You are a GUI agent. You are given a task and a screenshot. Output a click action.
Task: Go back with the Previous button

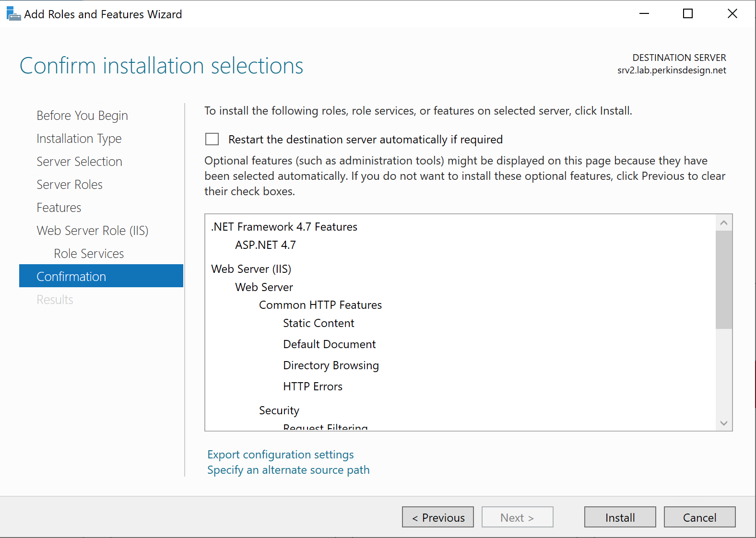[437, 517]
